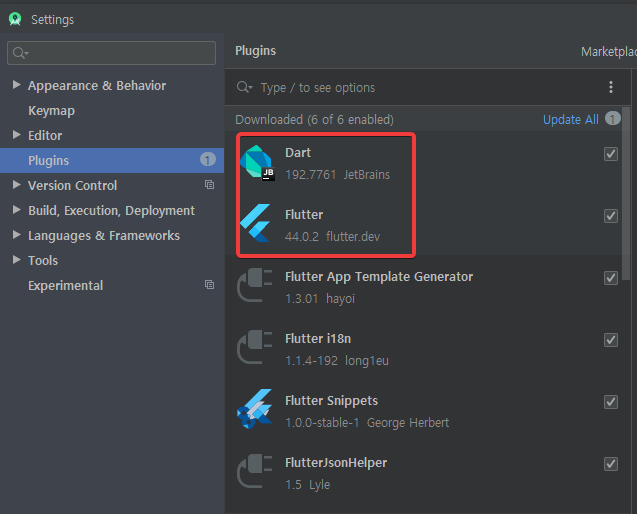Disable the Flutter plugin checkbox

point(611,216)
